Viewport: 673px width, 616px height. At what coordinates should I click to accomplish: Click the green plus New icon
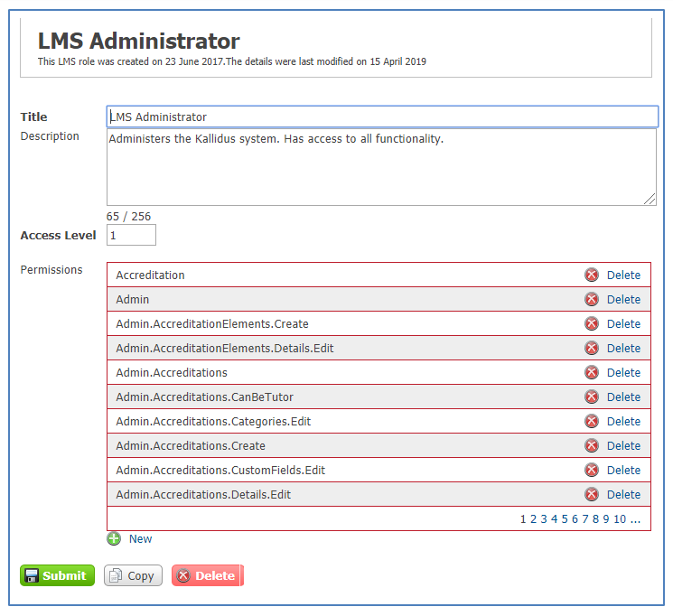tap(114, 539)
